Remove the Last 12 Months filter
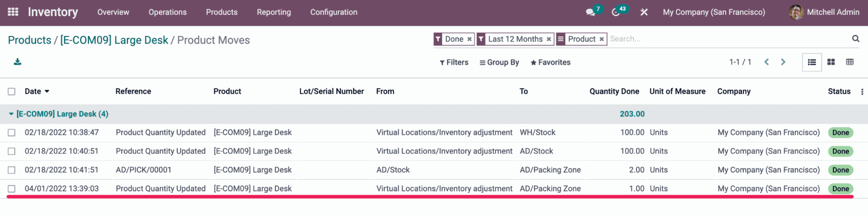Image resolution: width=868 pixels, height=216 pixels. click(549, 39)
